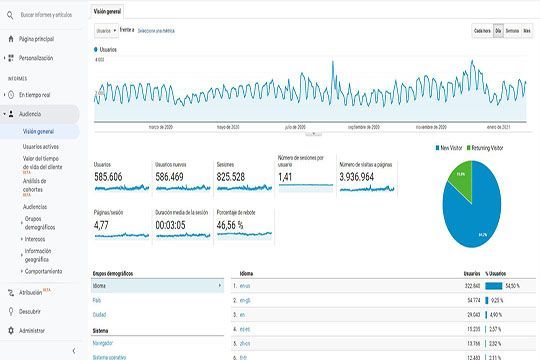540x360 pixels.
Task: Click the Personalización grid icon
Action: [11, 58]
